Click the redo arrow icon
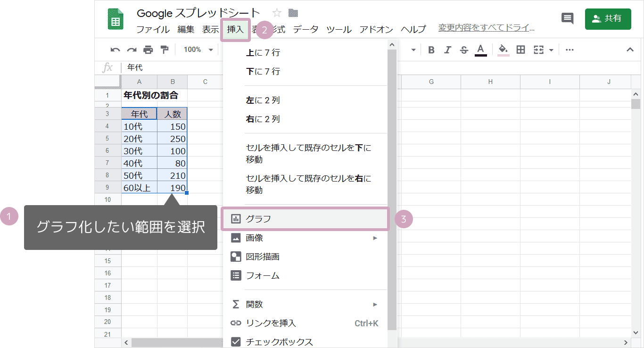 pyautogui.click(x=132, y=50)
